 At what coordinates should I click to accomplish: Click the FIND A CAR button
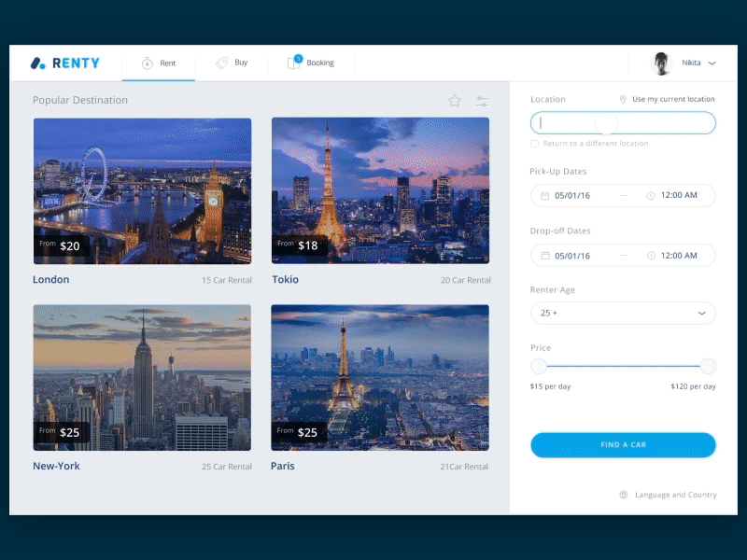[x=623, y=445]
